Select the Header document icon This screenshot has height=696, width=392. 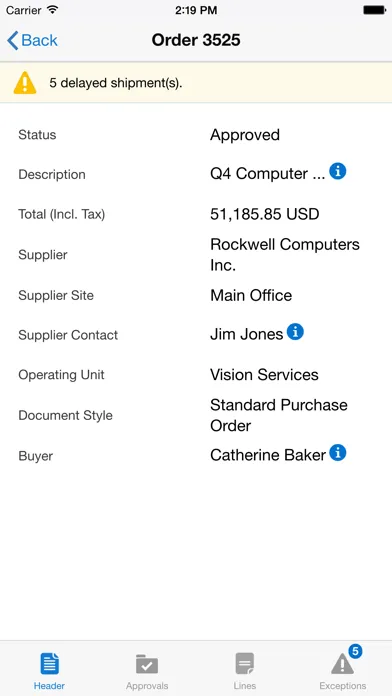[x=49, y=664]
